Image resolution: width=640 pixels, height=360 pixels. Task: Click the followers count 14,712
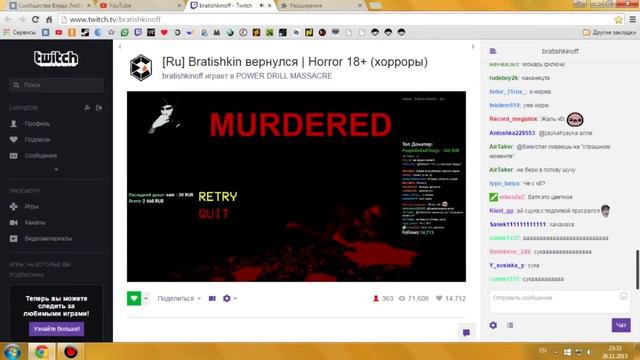click(x=451, y=298)
